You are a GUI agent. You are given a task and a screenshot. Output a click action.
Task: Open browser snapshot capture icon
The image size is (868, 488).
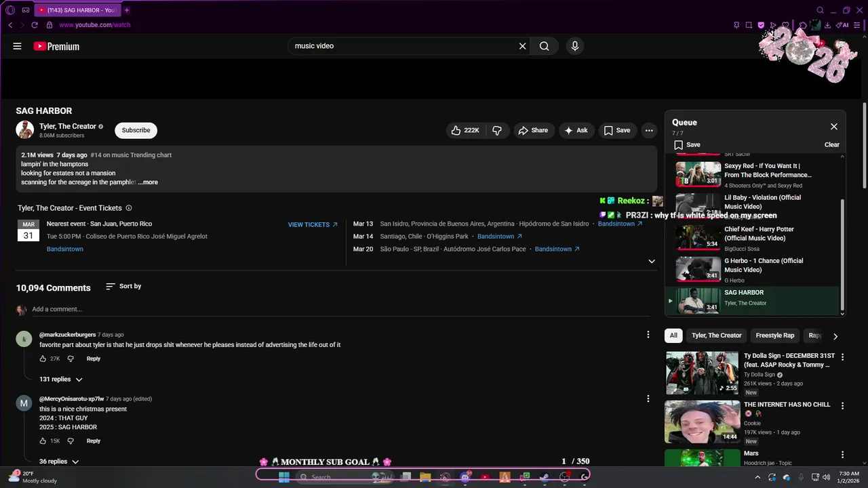coord(749,25)
